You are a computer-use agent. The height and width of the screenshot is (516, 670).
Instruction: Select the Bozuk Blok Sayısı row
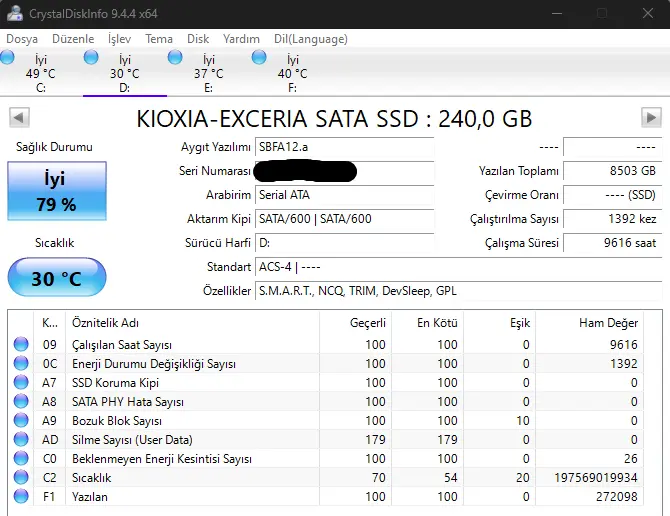(x=328, y=420)
